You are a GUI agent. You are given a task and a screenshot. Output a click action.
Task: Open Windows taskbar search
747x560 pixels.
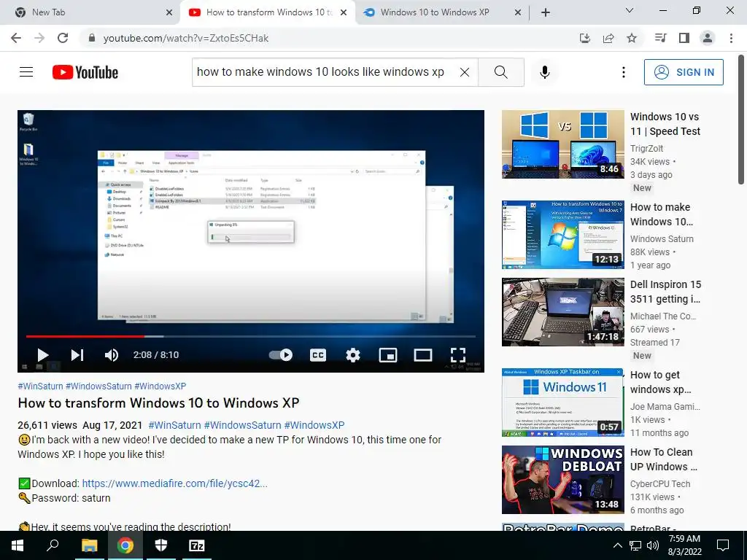[x=53, y=545]
